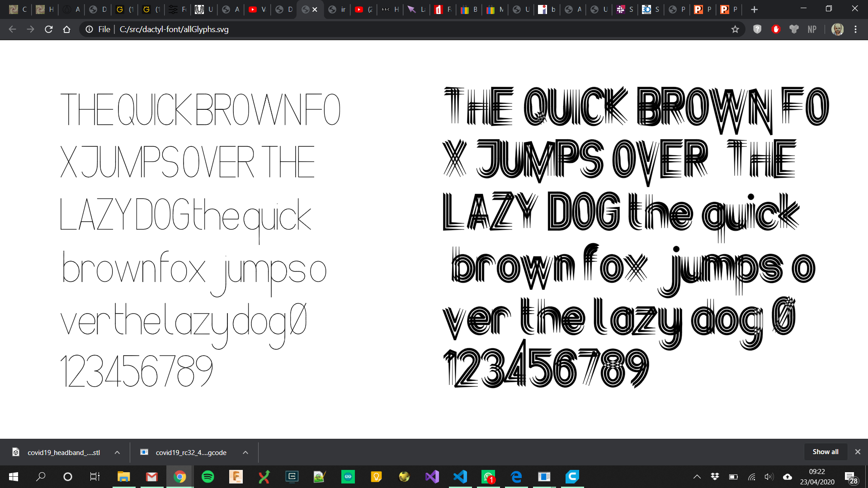Image resolution: width=868 pixels, height=488 pixels.
Task: Bookmark this page with the star icon
Action: 735,29
